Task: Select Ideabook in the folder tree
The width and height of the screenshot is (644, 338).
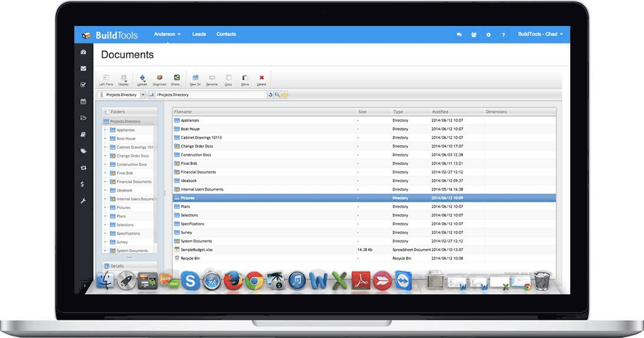Action: click(124, 191)
